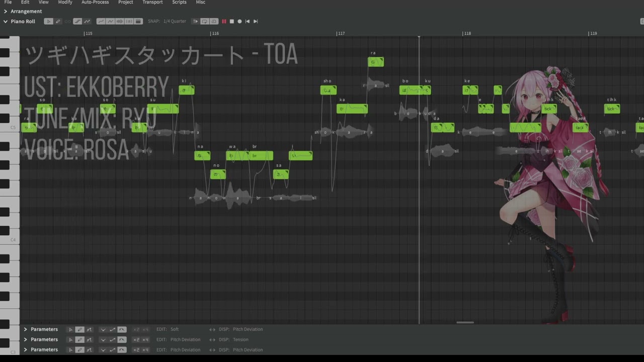This screenshot has height=362, width=644.
Task: Click the metronome icon left of pause
Action: coord(214,21)
